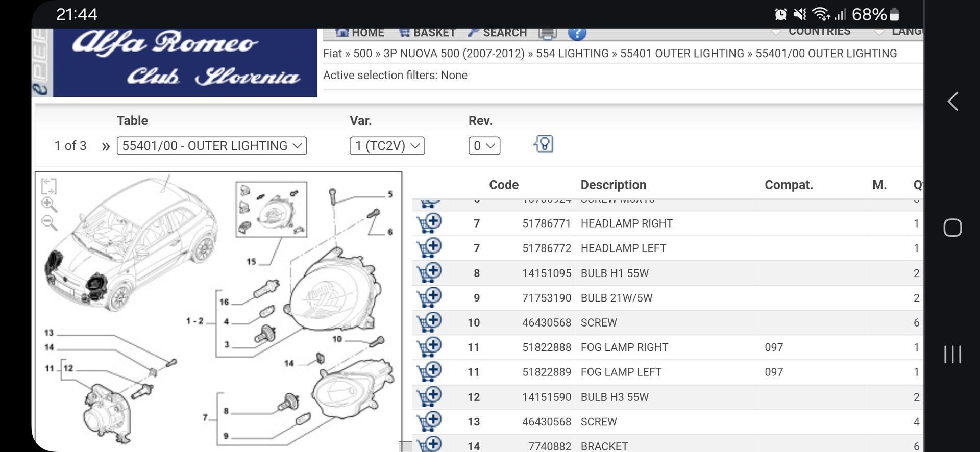
Task: Navigate to 3P NUOVA 500 breadcrumb
Action: click(x=454, y=54)
